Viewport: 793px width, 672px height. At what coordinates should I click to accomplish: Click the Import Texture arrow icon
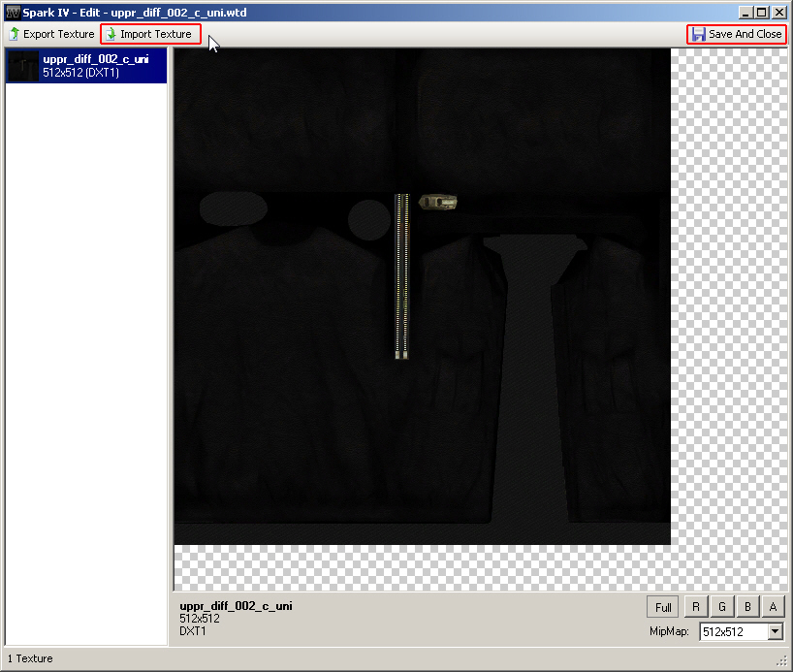[111, 34]
